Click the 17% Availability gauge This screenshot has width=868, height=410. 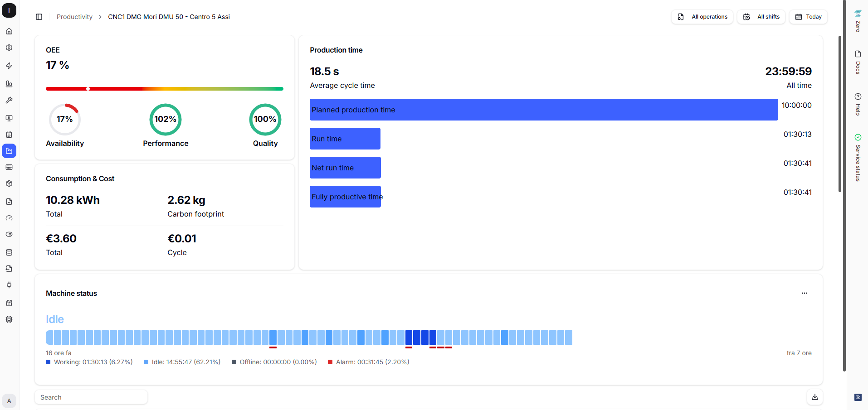(65, 120)
